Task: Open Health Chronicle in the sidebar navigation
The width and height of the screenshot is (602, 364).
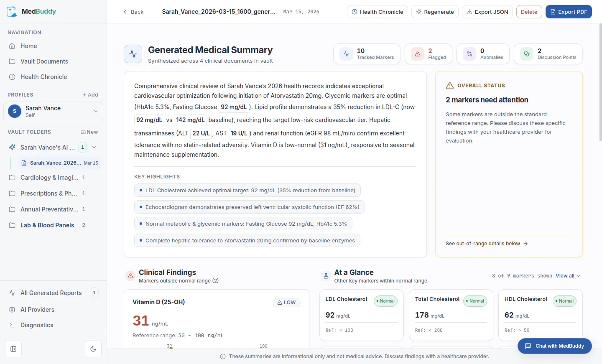Action: click(x=53, y=77)
